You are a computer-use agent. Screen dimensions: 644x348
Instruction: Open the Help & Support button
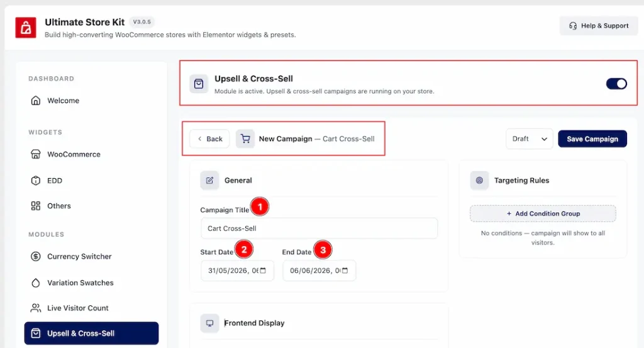click(x=599, y=26)
